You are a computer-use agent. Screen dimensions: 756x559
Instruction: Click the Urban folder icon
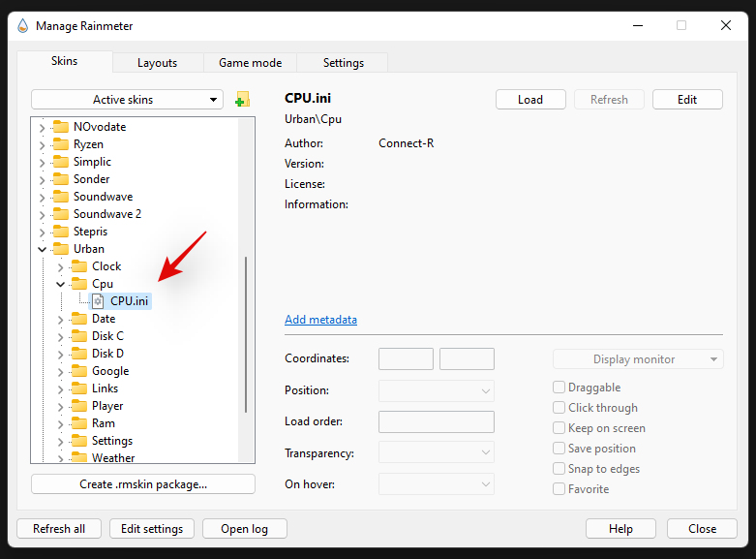[x=61, y=249]
